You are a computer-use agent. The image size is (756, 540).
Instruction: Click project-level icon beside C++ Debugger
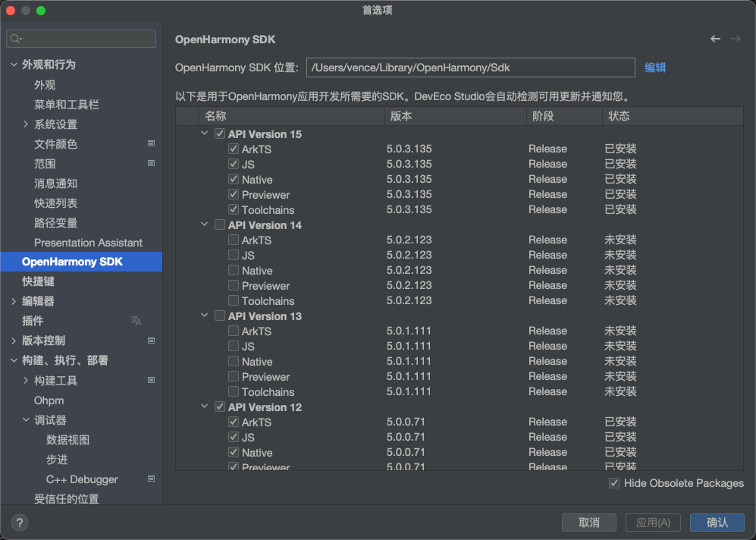coord(151,479)
